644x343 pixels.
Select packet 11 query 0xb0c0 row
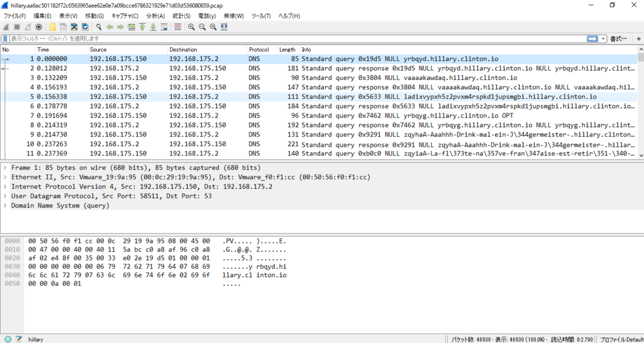(x=319, y=154)
